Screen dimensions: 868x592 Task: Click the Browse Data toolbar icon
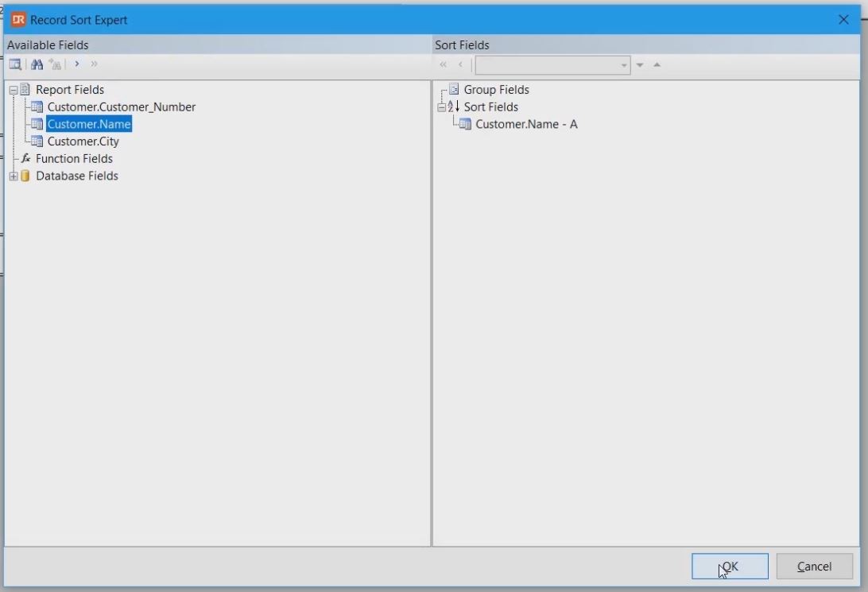tap(15, 64)
